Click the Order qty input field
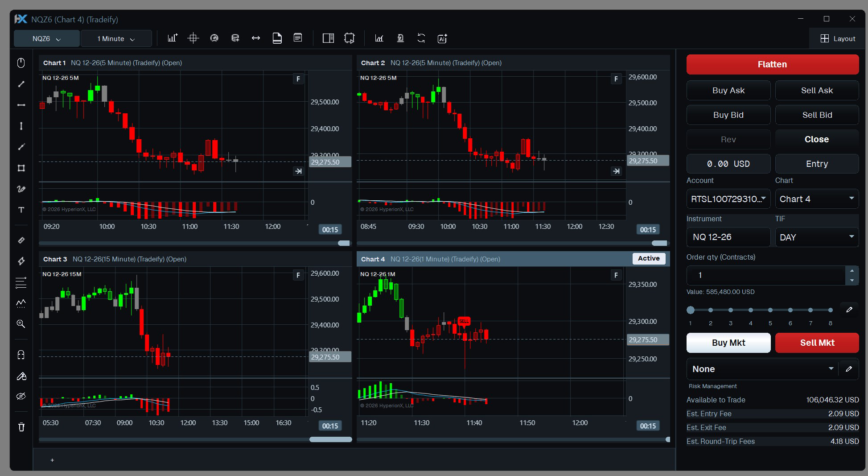The width and height of the screenshot is (868, 476). click(x=766, y=275)
